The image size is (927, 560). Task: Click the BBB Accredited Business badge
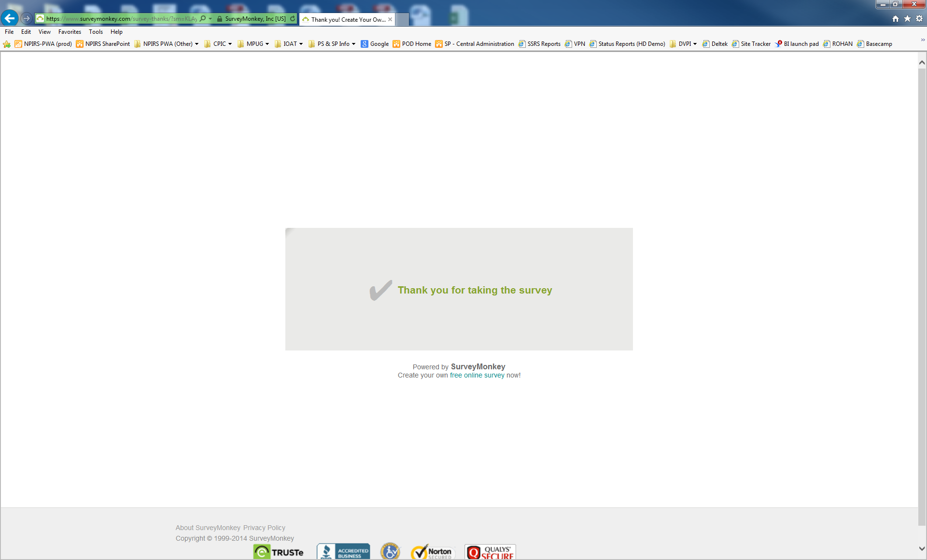[343, 552]
